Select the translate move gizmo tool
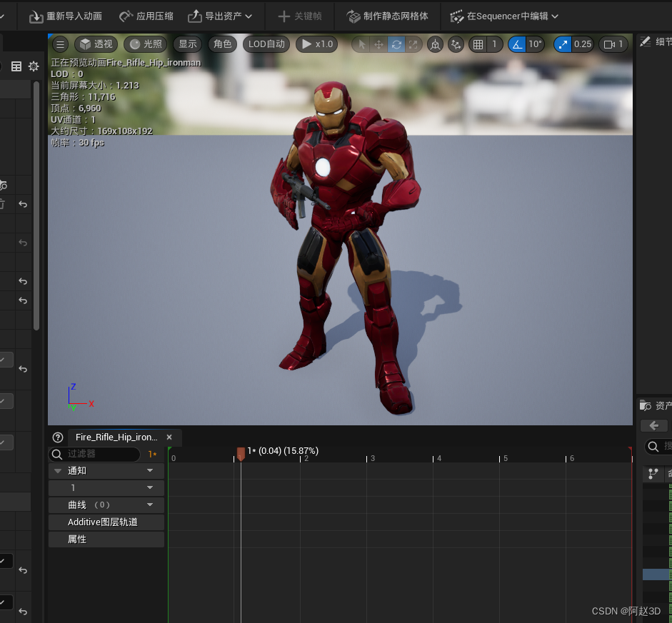Viewport: 672px width, 623px height. coord(379,44)
